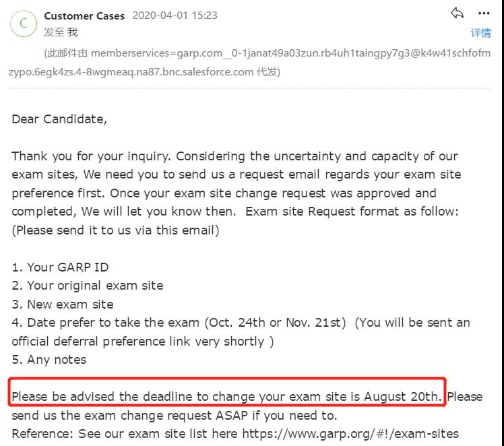Click the Customer Cases sender name
Viewport: 504px width, 446px height.
click(x=84, y=15)
